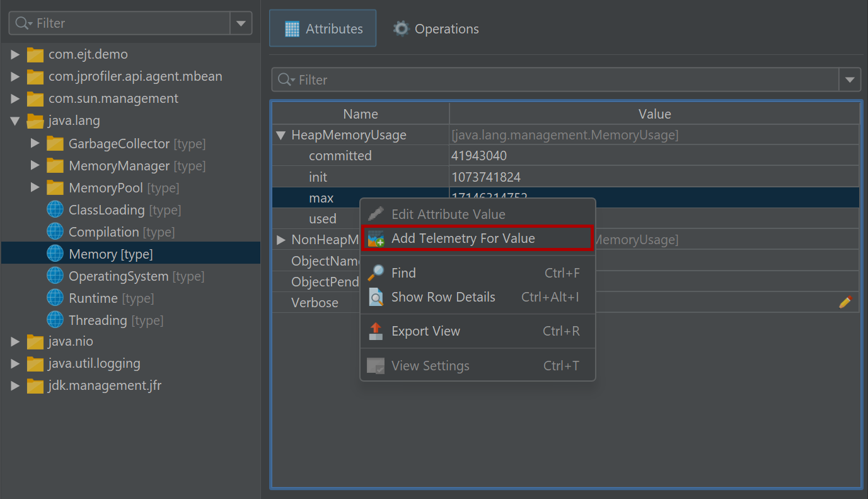Screen dimensions: 868x499
Task: Collapse the java.lang tree node
Action: pos(15,120)
